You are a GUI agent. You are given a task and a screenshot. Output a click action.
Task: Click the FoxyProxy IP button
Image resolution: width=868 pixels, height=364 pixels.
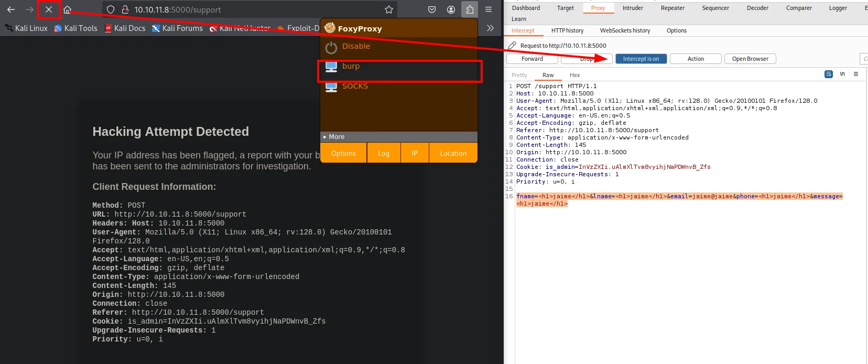(x=415, y=153)
